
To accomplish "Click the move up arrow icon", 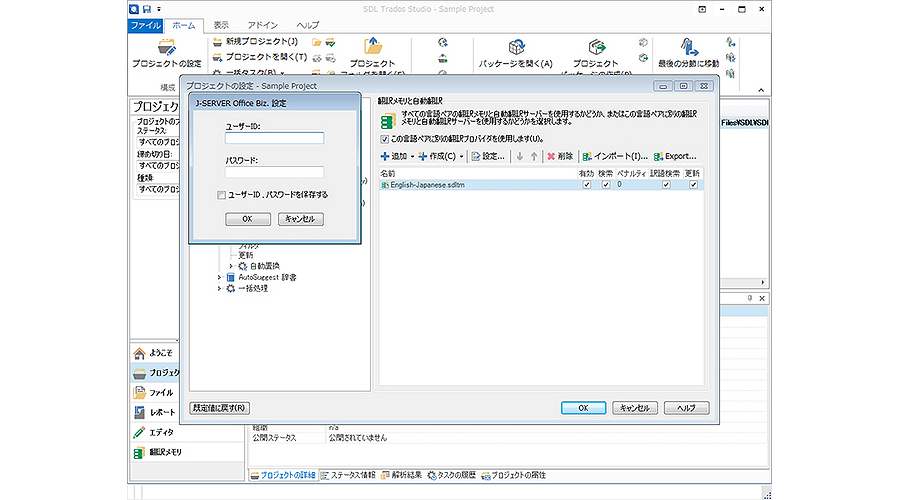I will click(534, 156).
